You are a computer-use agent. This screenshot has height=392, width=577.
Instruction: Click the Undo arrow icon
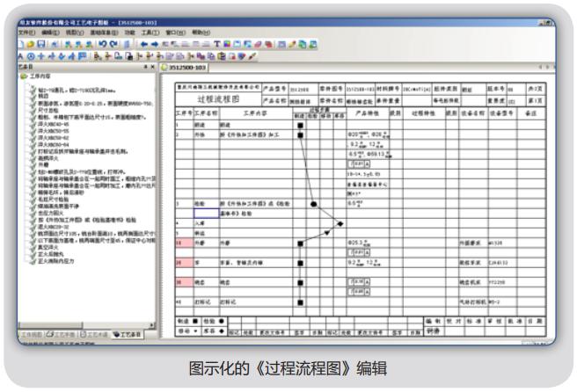102,43
